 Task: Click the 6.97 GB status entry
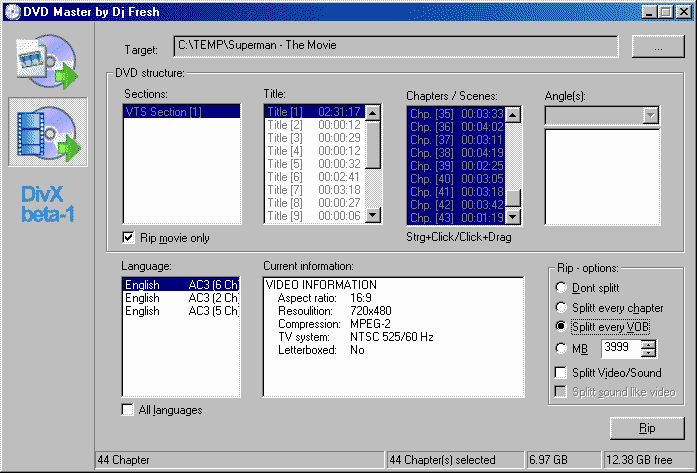click(x=563, y=460)
